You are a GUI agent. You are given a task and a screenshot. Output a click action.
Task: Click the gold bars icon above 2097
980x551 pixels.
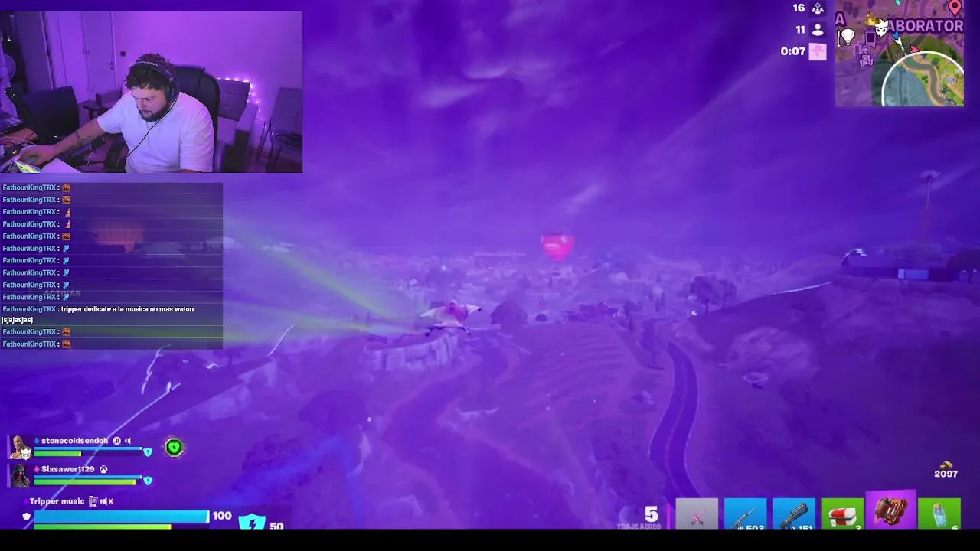(x=946, y=464)
